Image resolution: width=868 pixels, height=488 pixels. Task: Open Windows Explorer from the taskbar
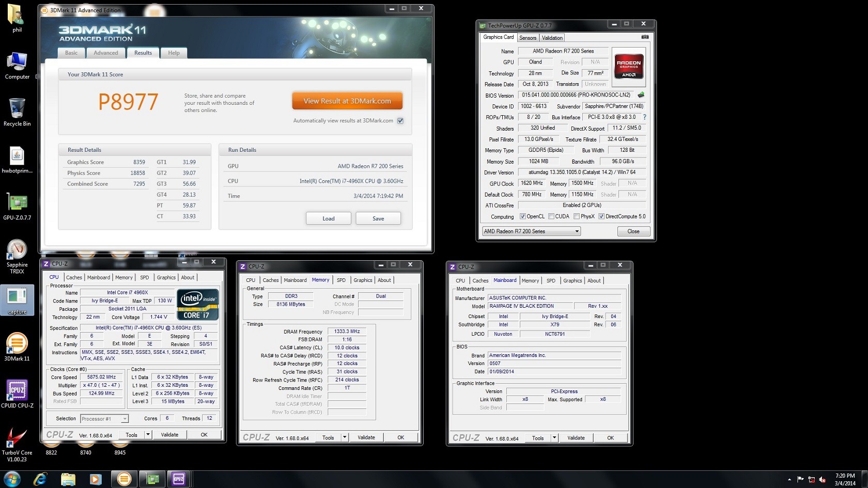(x=68, y=479)
